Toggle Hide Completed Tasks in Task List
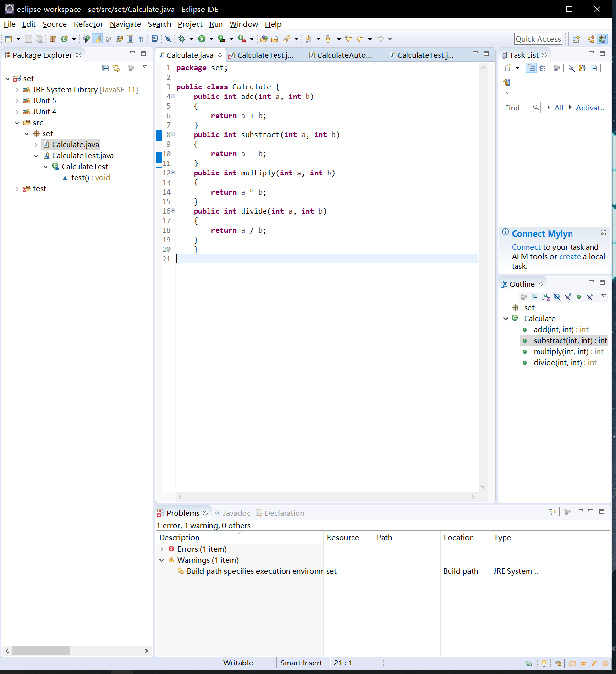Image resolution: width=616 pixels, height=674 pixels. (x=572, y=68)
